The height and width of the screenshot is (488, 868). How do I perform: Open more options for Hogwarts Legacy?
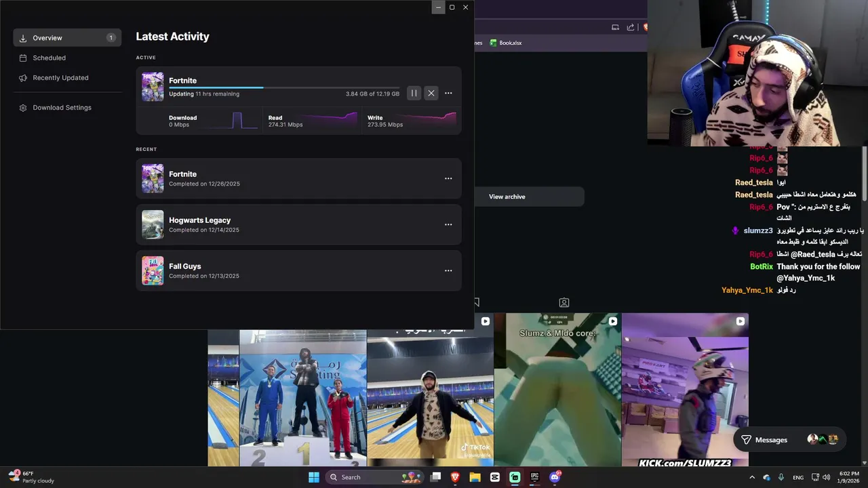(448, 224)
